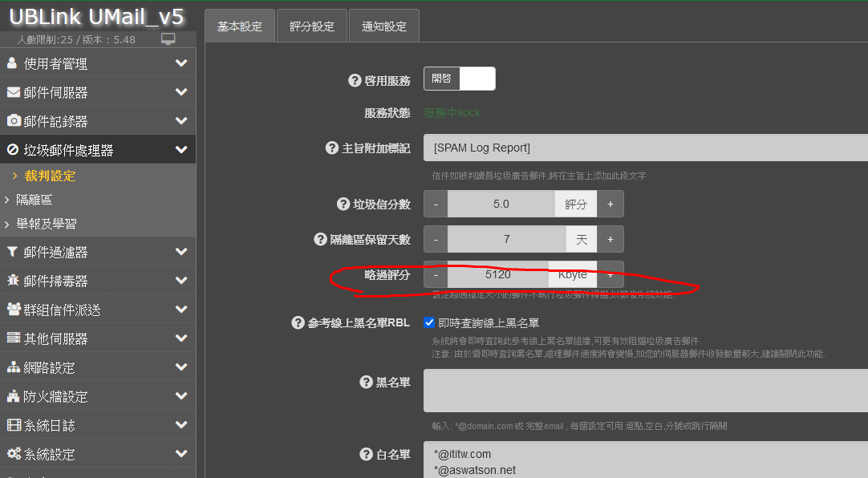Click the bug icon beside 郵件掃毒器
This screenshot has width=868, height=478.
(x=13, y=281)
